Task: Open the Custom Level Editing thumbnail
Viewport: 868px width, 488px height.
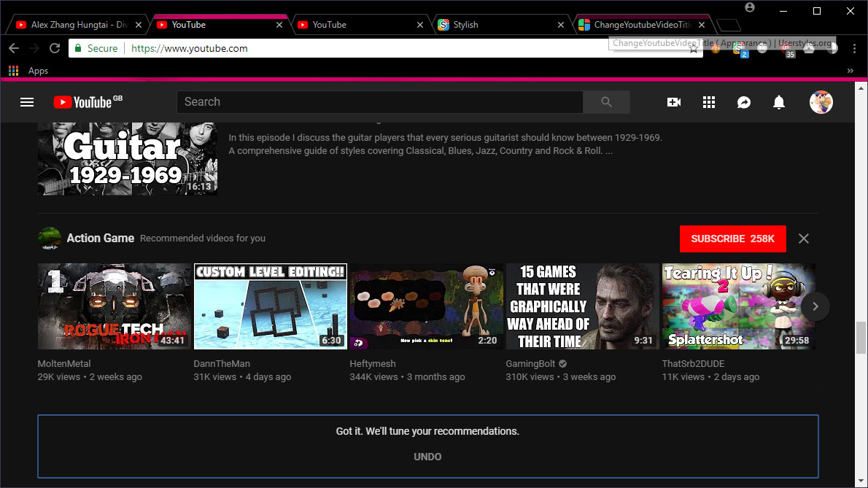Action: pyautogui.click(x=270, y=306)
